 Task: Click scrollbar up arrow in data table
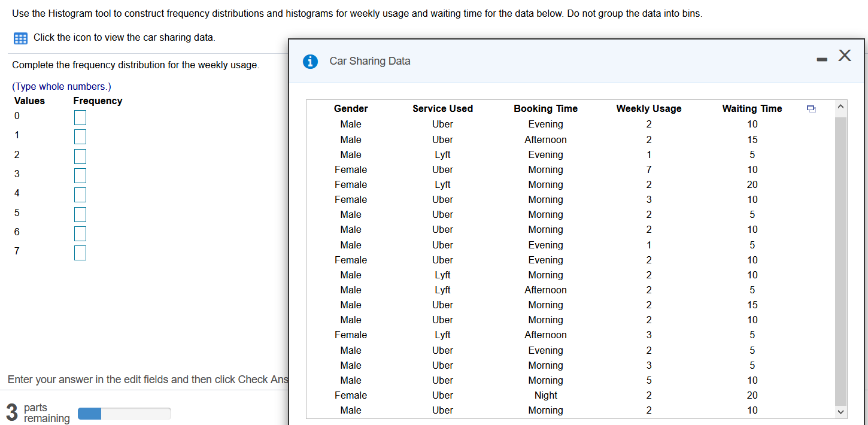pos(840,107)
